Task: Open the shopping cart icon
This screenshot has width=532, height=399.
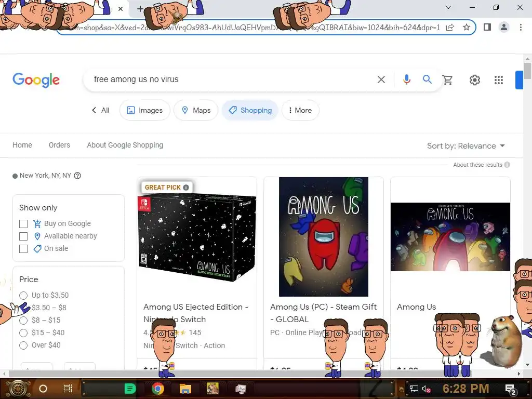Action: click(447, 79)
